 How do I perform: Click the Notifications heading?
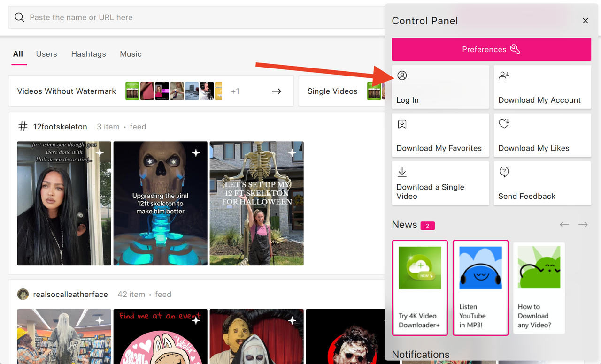click(421, 355)
